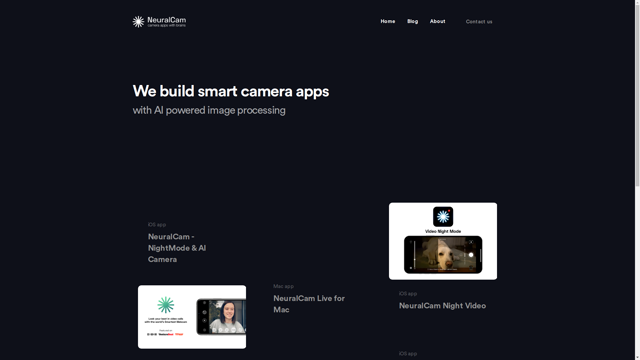Click the Video Night Mode app icon
This screenshot has height=360, width=640.
[443, 216]
